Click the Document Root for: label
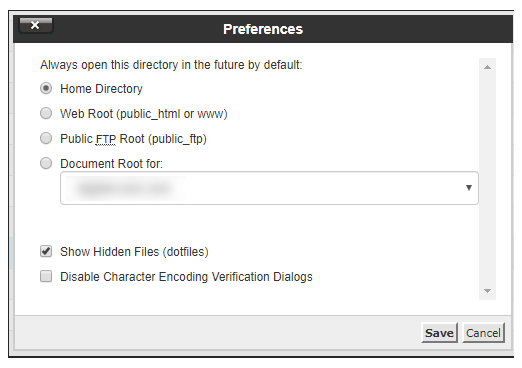This screenshot has height=368, width=522. point(111,164)
